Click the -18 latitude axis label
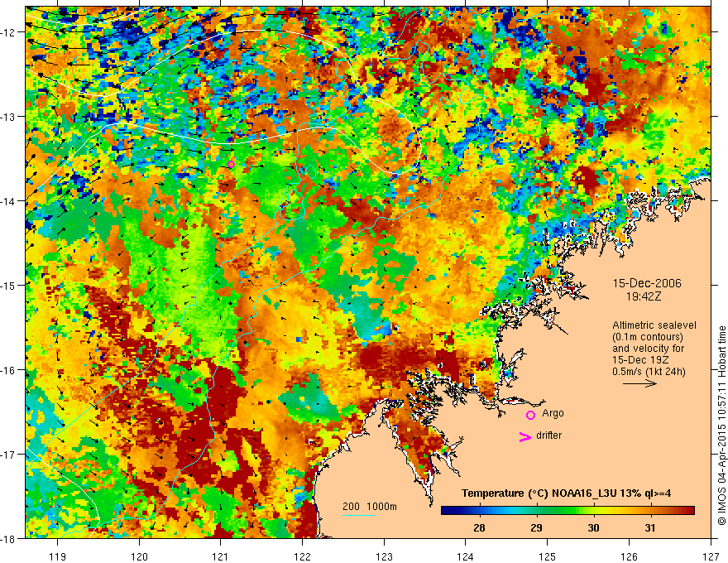The image size is (728, 563). tap(8, 538)
